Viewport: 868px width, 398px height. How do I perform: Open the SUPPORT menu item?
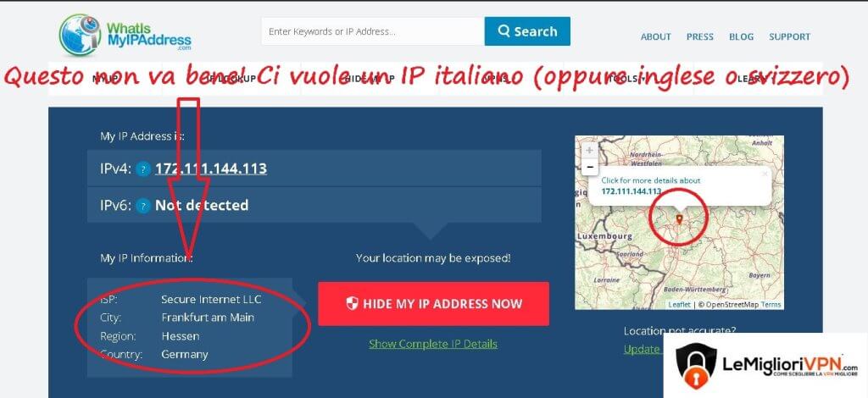[x=789, y=36]
